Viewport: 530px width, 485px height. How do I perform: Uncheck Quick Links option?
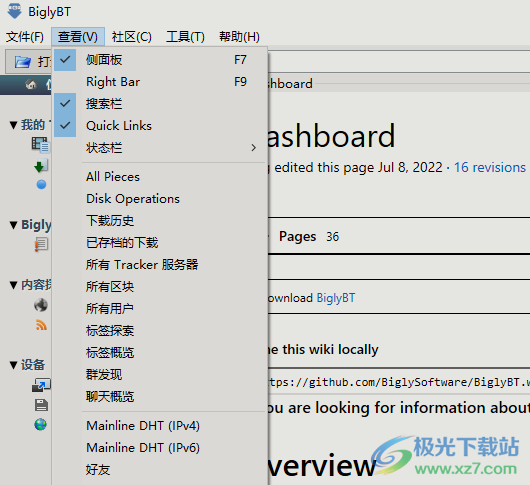[159, 126]
